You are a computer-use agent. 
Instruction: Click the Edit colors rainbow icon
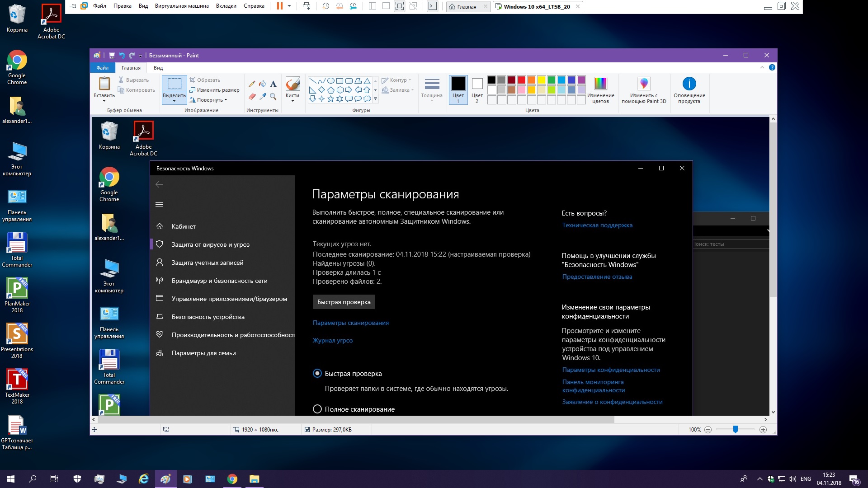[600, 84]
